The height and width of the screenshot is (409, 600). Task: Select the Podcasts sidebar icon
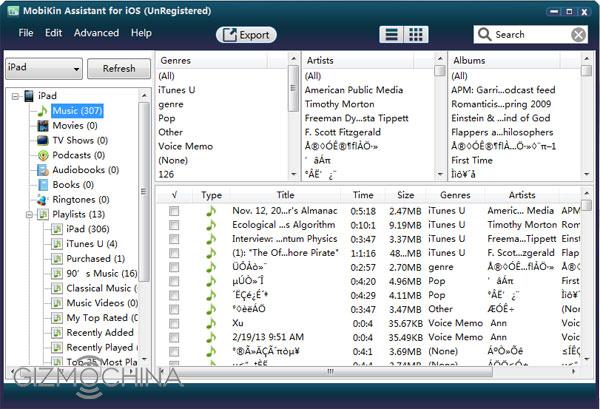43,155
